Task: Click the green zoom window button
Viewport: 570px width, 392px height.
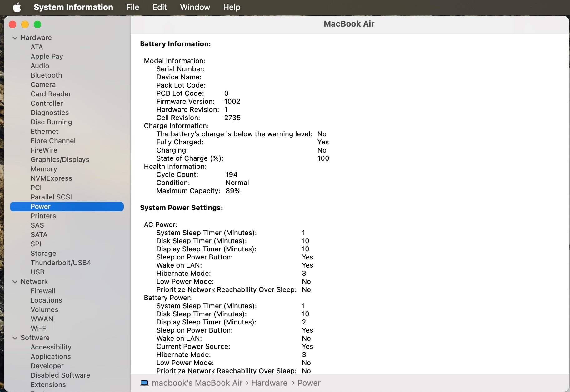Action: click(37, 24)
